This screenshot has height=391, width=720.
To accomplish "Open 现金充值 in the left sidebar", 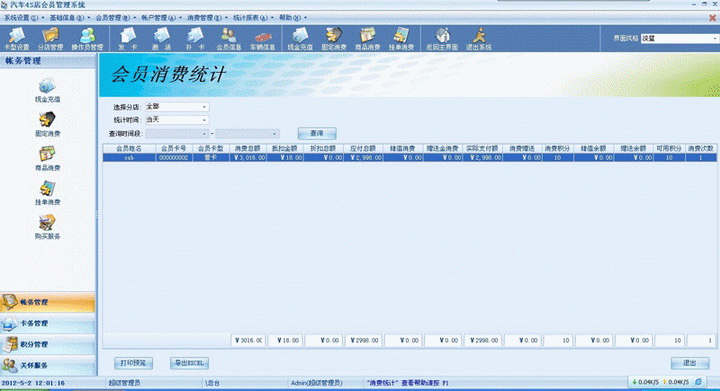I will [x=47, y=90].
